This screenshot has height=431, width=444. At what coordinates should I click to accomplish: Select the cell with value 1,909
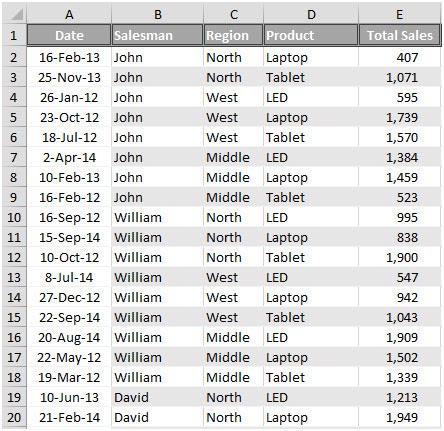point(400,337)
